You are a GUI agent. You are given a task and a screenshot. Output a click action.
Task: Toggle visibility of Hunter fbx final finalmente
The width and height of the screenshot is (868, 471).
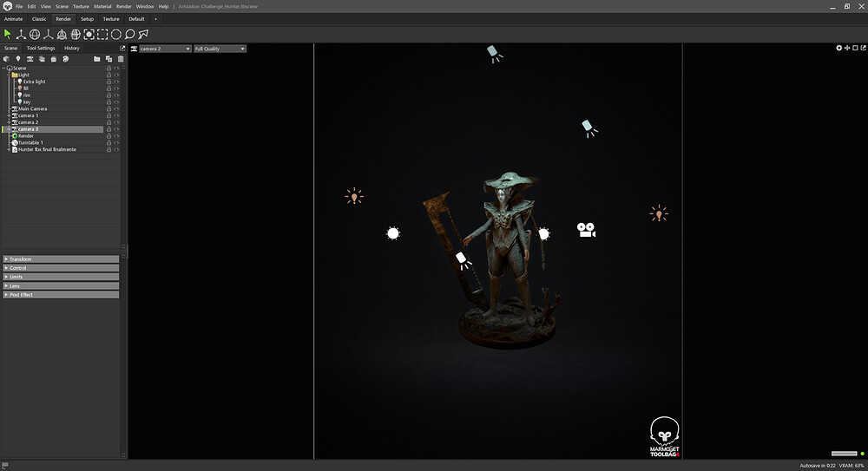[116, 149]
